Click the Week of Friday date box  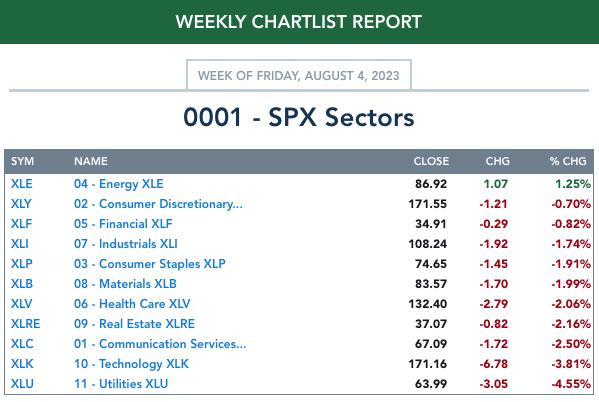coord(299,75)
